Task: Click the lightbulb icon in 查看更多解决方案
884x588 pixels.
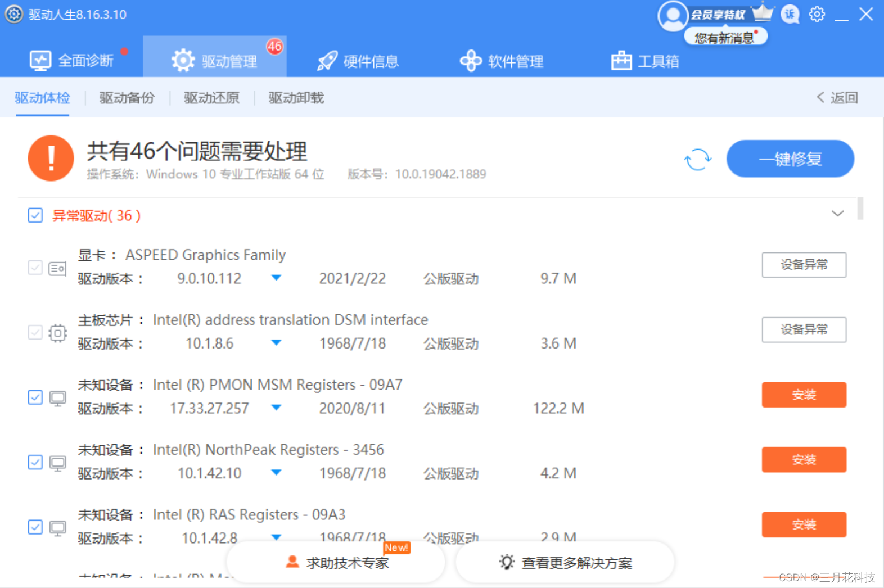Action: pos(507,562)
